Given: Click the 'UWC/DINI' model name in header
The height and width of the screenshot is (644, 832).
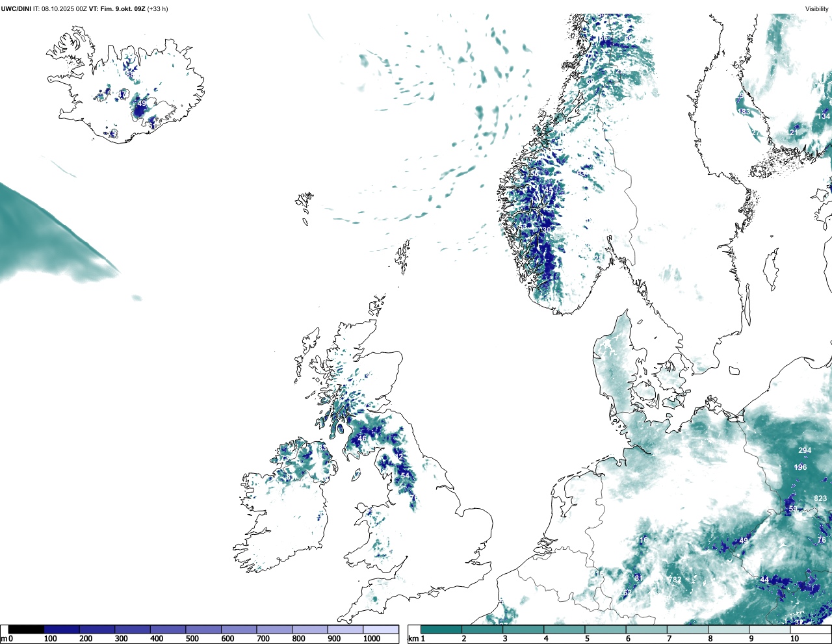Looking at the screenshot, I should point(16,8).
